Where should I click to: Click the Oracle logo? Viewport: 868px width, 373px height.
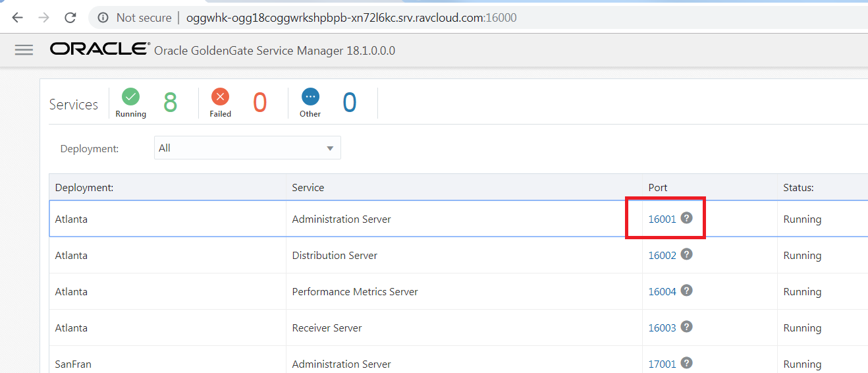click(99, 49)
